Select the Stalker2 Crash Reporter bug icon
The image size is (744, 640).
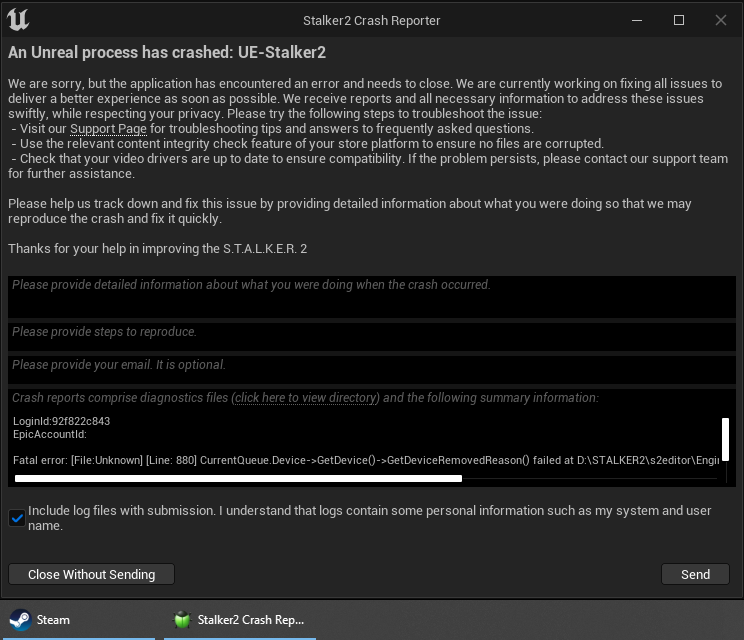click(182, 620)
